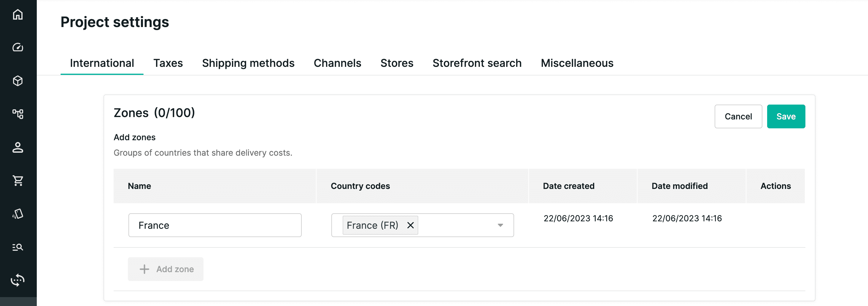Viewport: 868px width, 306px height.
Task: Go to the Channels tab
Action: (337, 63)
